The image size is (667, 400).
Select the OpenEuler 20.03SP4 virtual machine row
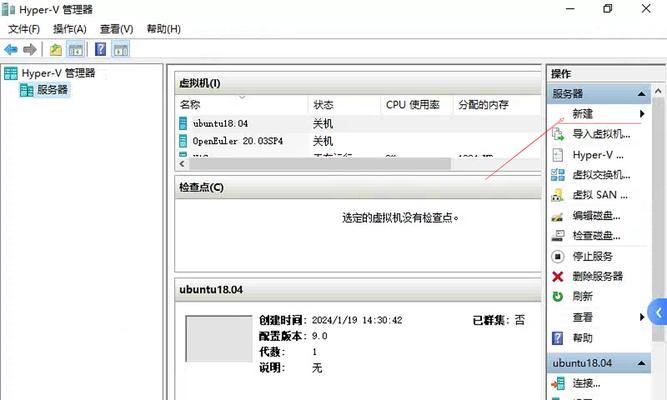tap(358, 141)
